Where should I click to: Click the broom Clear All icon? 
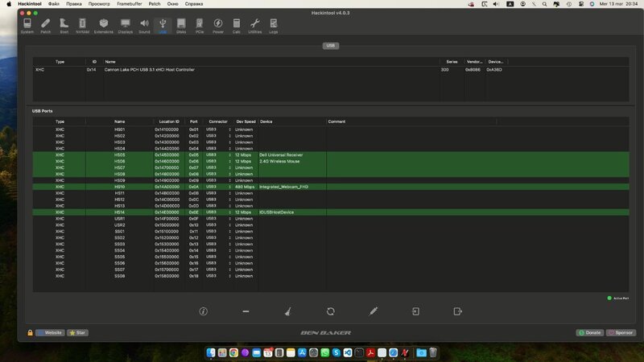pyautogui.click(x=288, y=311)
